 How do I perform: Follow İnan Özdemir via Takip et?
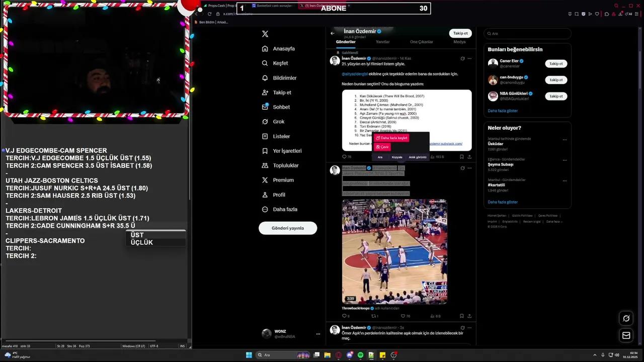pos(460,33)
